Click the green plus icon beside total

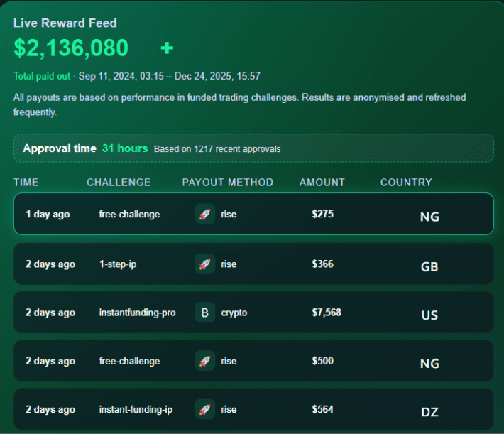[x=167, y=48]
